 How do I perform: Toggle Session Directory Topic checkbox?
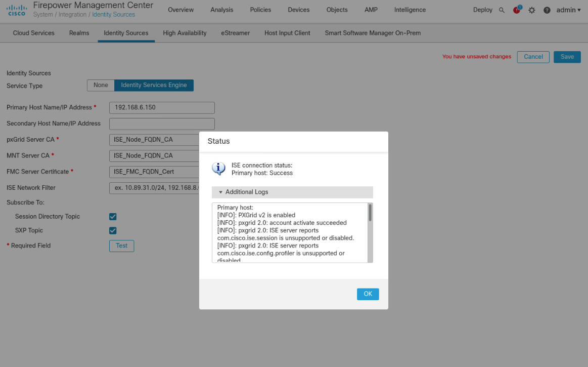pos(113,217)
